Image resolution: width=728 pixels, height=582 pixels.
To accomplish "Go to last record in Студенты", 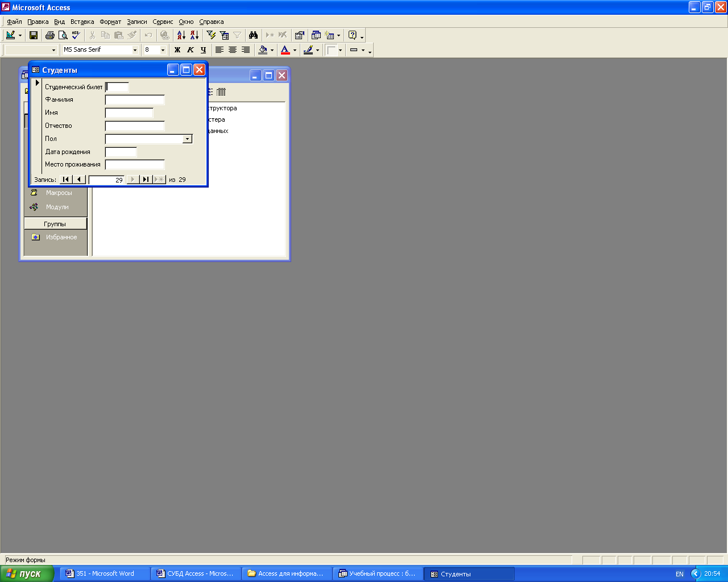I will (x=146, y=180).
